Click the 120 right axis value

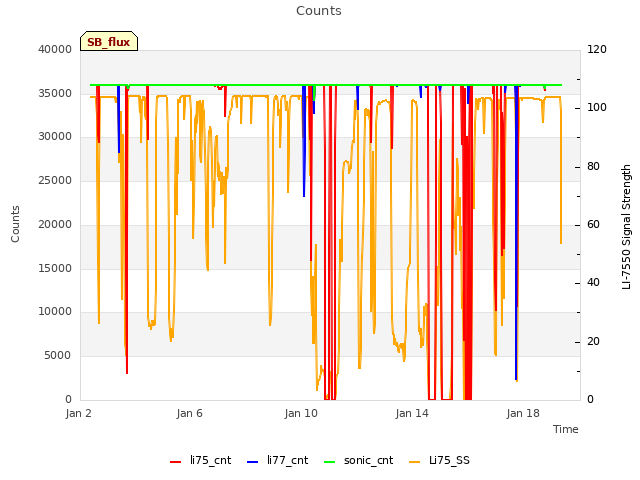pos(597,49)
